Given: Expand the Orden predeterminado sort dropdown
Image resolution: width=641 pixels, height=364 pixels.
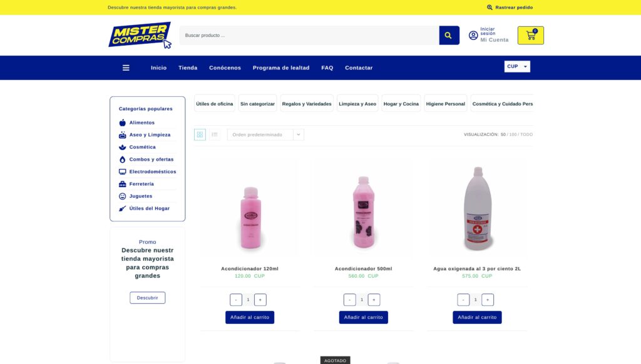Looking at the screenshot, I should [x=265, y=134].
